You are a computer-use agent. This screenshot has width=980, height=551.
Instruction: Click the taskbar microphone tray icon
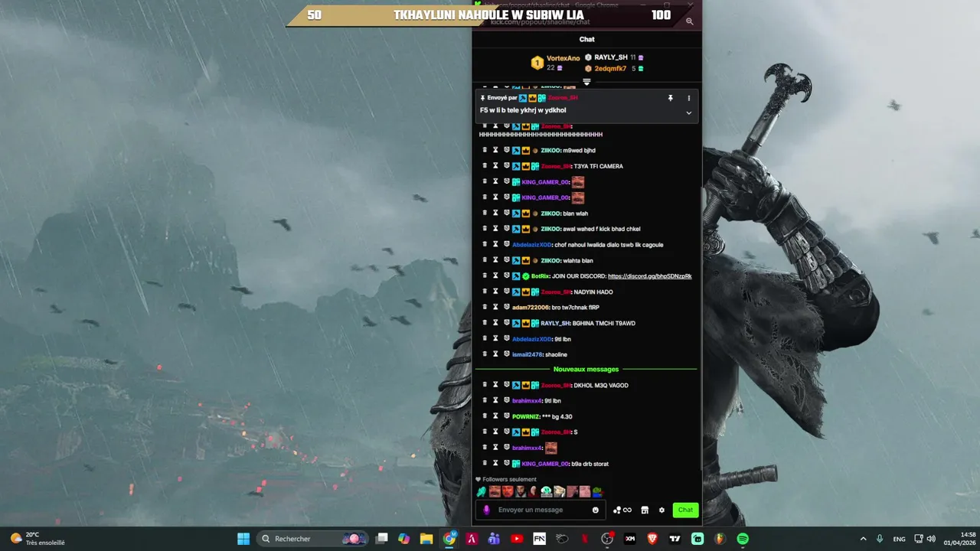(880, 539)
